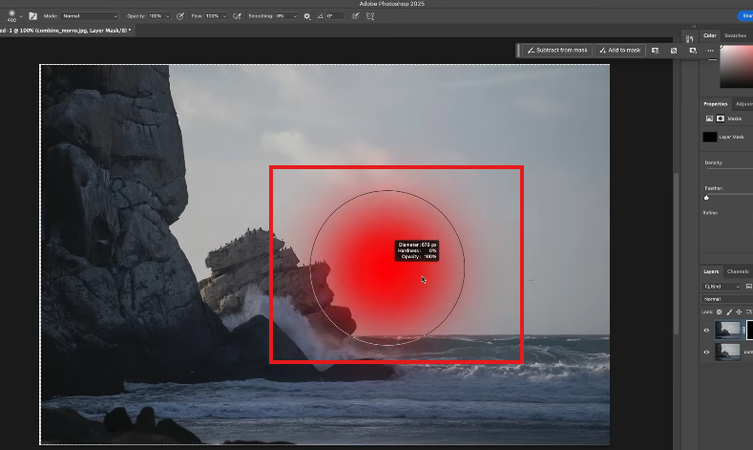Switch to the Color panel tab
The image size is (753, 450).
click(710, 36)
